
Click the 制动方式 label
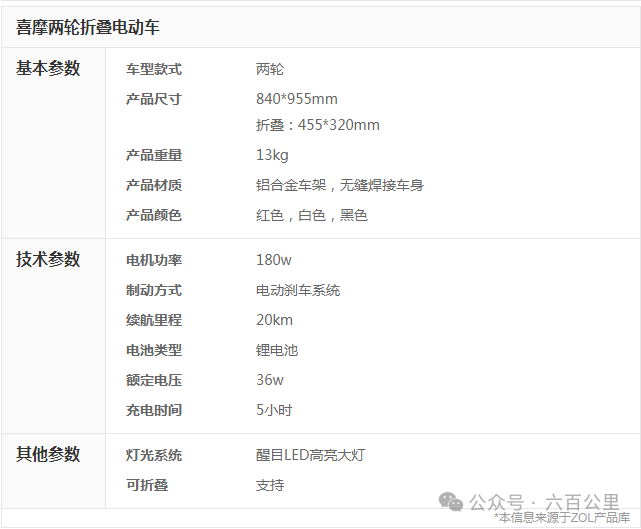(154, 290)
